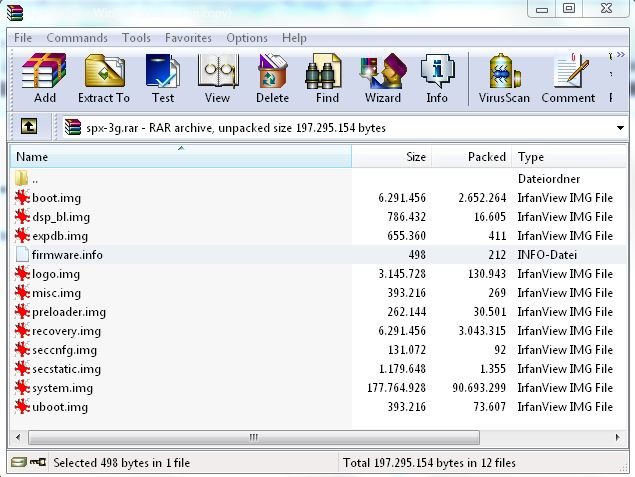Click the preloader.img file icon

point(22,312)
